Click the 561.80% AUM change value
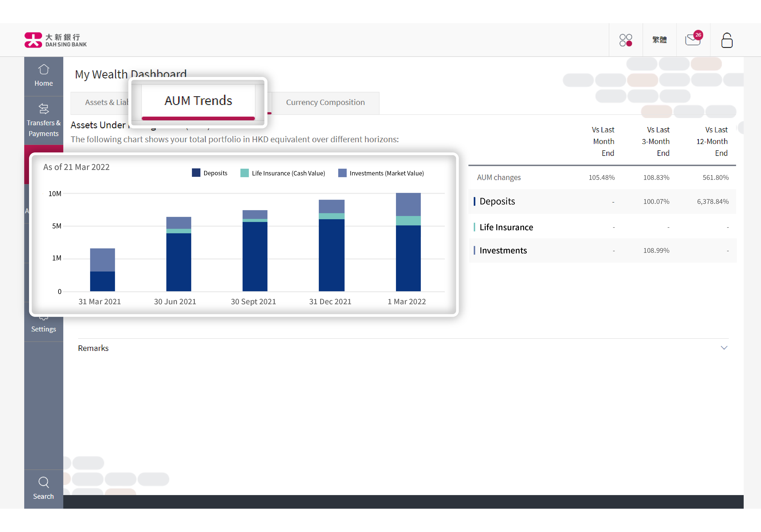Screen dimensions: 761x532 click(x=715, y=177)
